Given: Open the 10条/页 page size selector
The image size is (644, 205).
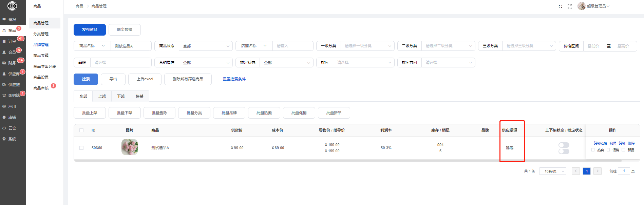Looking at the screenshot, I should point(552,171).
